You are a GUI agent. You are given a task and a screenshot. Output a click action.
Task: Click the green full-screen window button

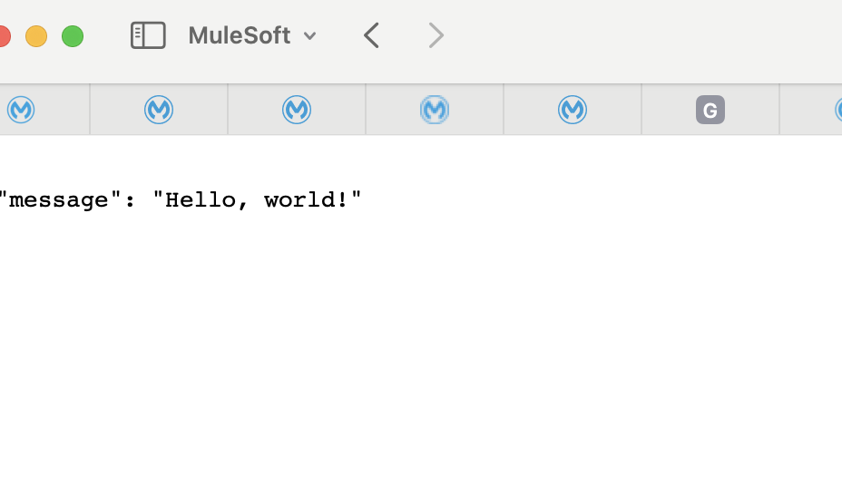click(73, 36)
